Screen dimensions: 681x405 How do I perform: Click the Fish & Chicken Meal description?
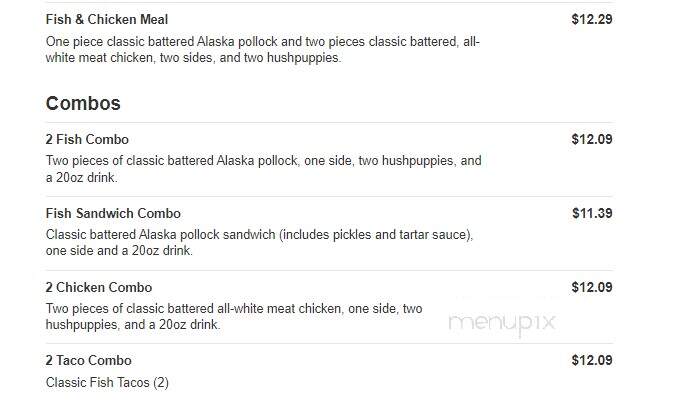263,49
